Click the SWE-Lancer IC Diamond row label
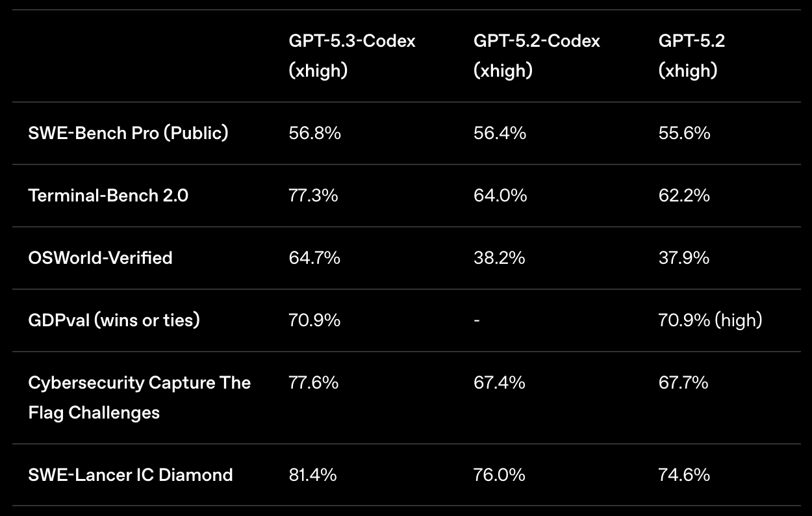Viewport: 812px width, 516px height. pos(130,475)
